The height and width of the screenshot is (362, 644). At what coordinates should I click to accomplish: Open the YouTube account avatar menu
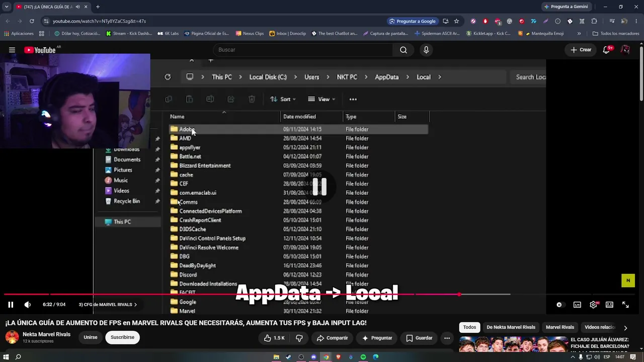[625, 50]
